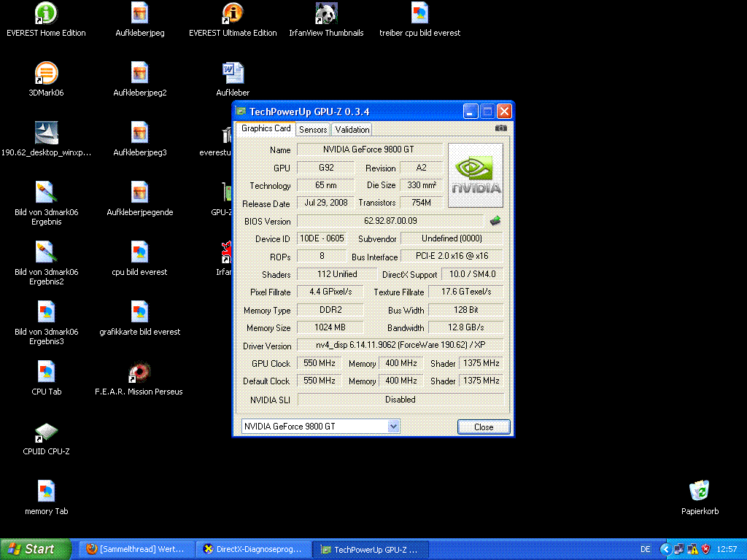The height and width of the screenshot is (560, 747).
Task: Click TechPowerUp GPU-Z taskbar button
Action: pos(370,550)
